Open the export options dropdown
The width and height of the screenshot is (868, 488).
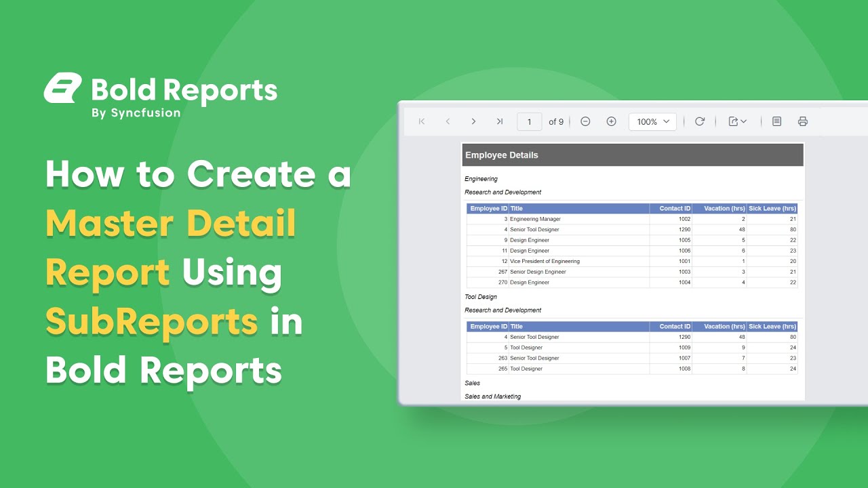[737, 121]
